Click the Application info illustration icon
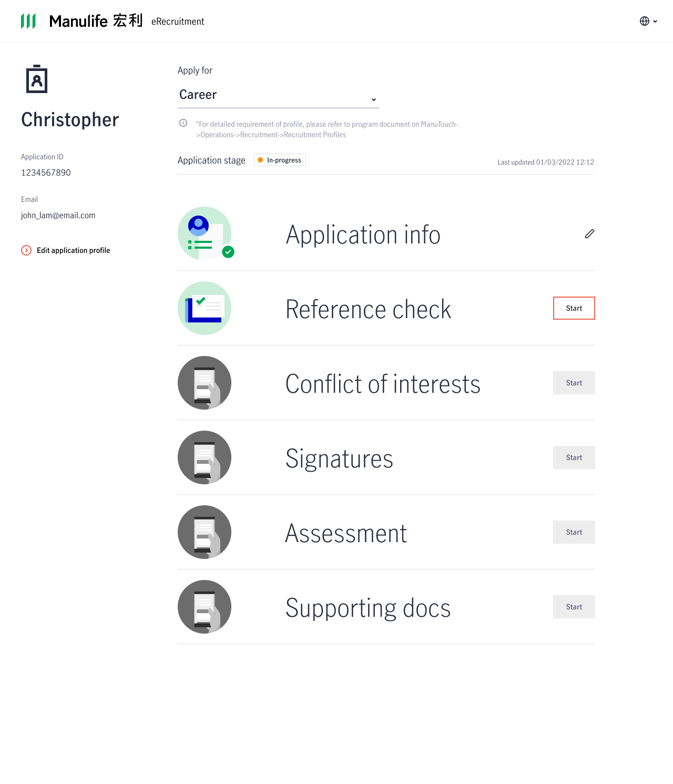The width and height of the screenshot is (673, 784). point(206,233)
